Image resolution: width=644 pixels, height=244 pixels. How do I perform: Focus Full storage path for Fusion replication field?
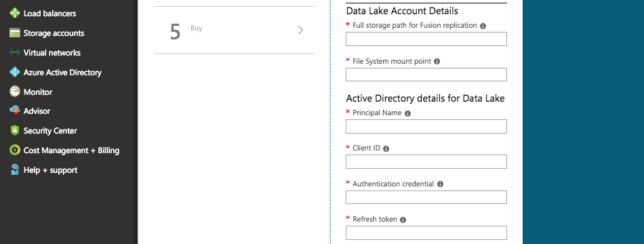point(426,39)
